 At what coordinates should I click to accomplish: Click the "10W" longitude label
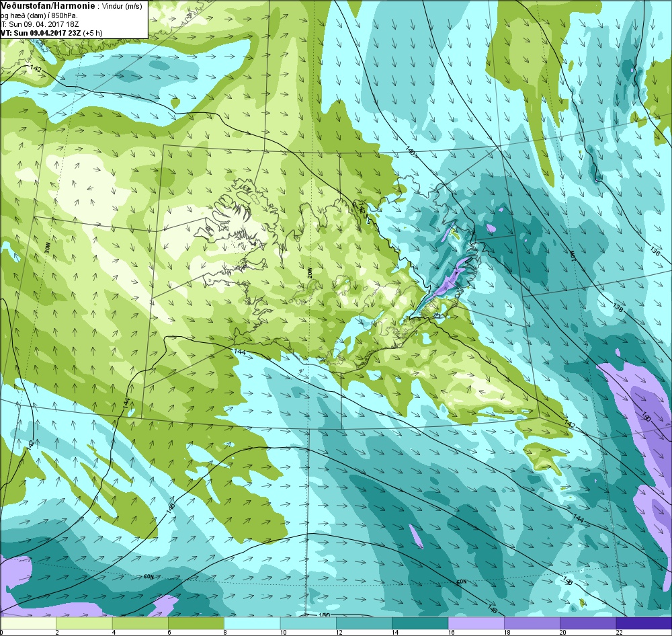[x=573, y=255]
